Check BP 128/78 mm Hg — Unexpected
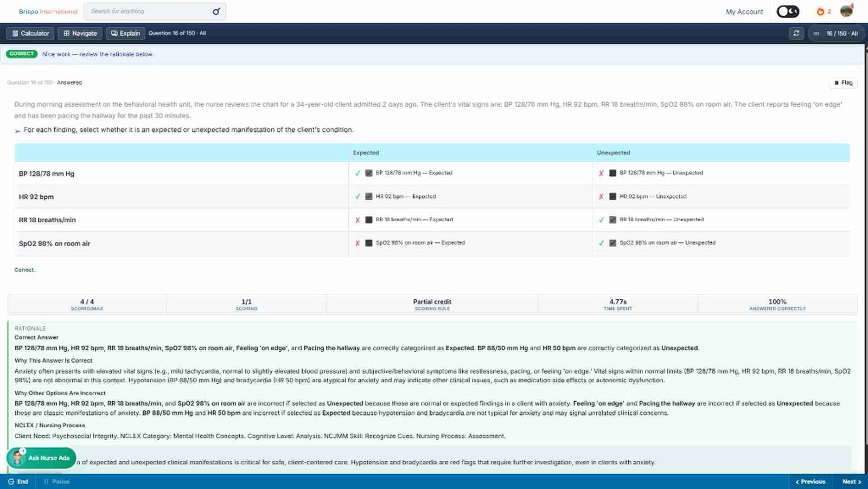This screenshot has height=489, width=868. tap(612, 173)
